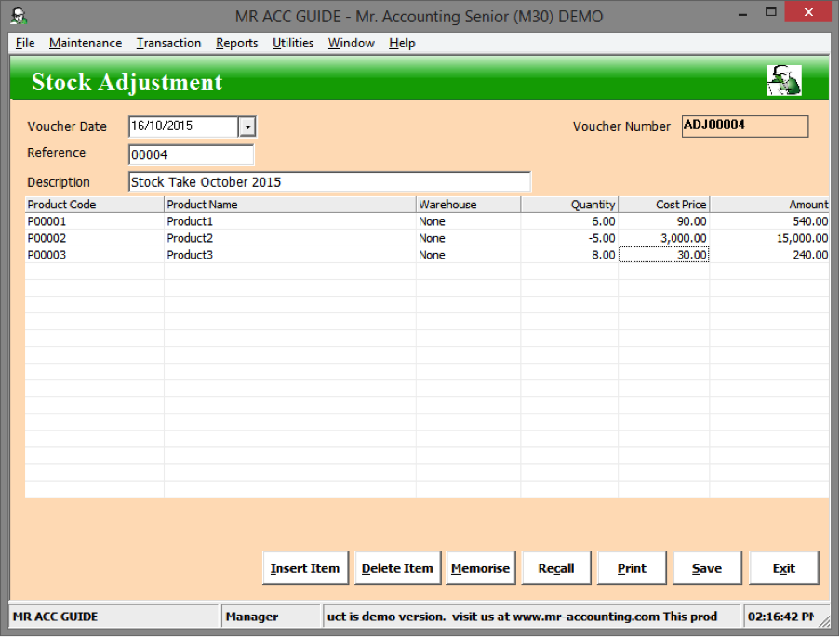Image resolution: width=840 pixels, height=637 pixels.
Task: Click the Voucher Number field ADJ00004
Action: pyautogui.click(x=744, y=126)
